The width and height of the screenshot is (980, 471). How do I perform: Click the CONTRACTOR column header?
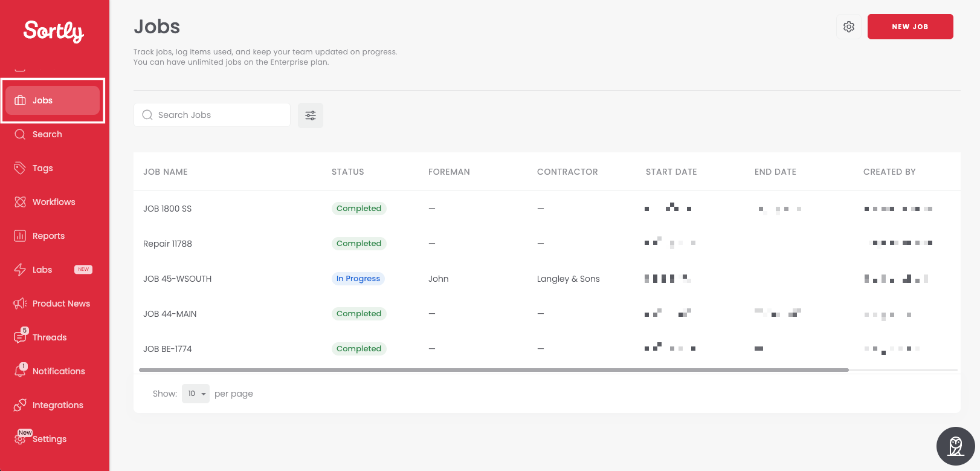[x=567, y=172]
